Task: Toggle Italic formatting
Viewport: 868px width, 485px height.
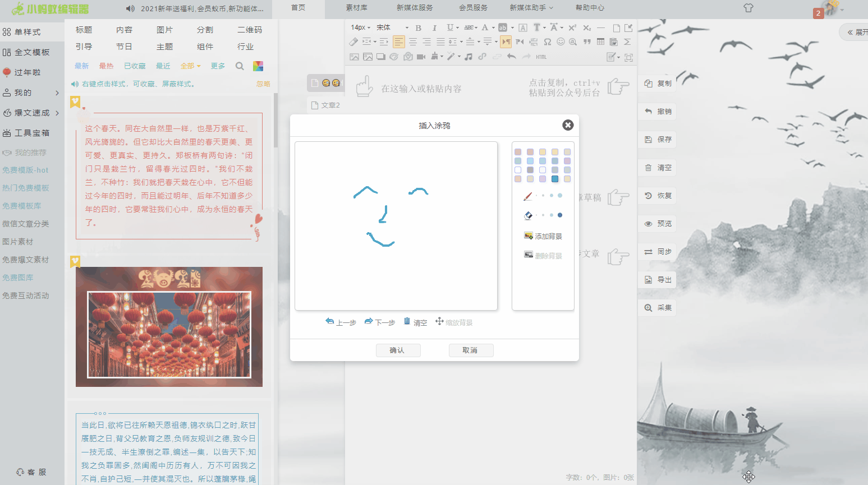Action: [434, 27]
